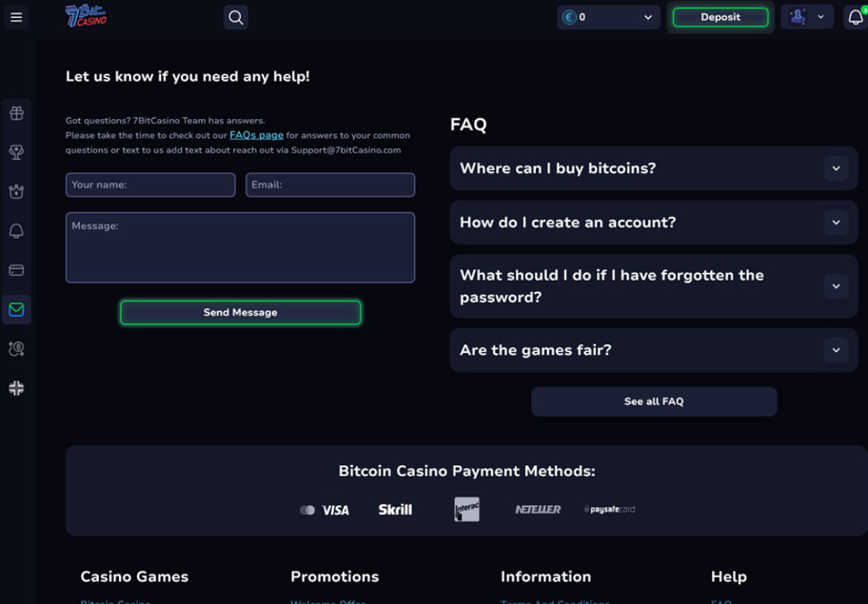Image resolution: width=868 pixels, height=604 pixels.
Task: Open the English flag language selector
Action: click(16, 388)
